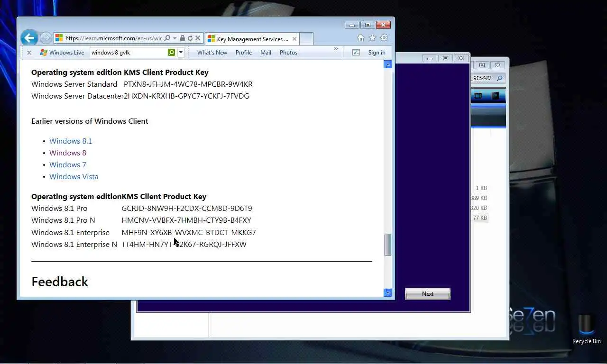607x364 pixels.
Task: Open the Windows 8 link
Action: coord(68,153)
